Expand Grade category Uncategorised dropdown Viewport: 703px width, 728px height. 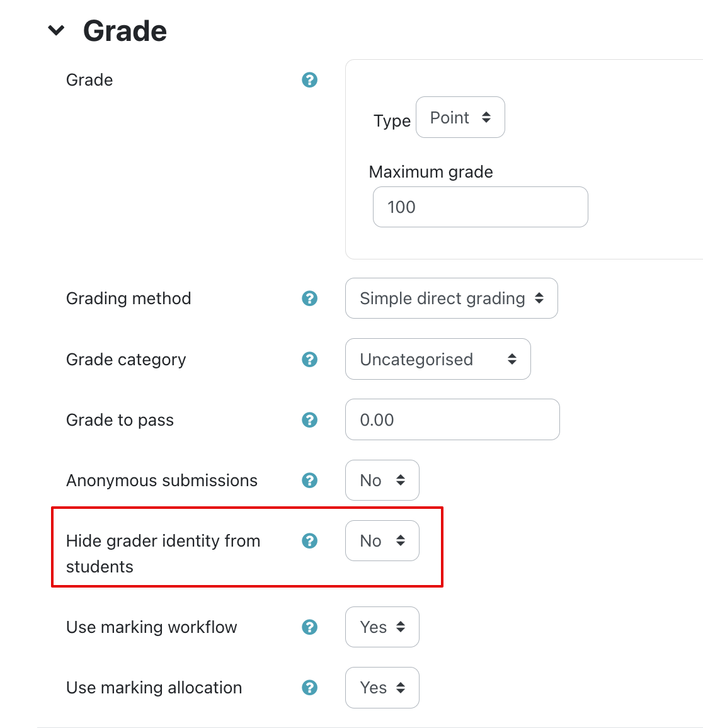click(438, 360)
